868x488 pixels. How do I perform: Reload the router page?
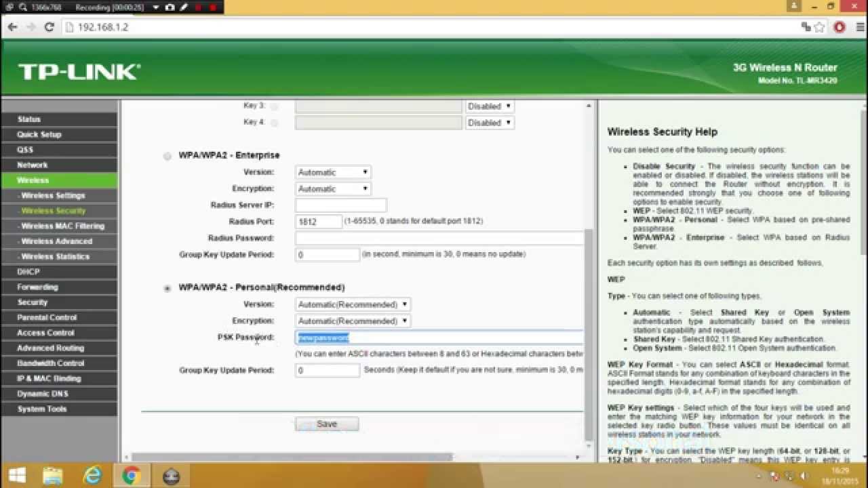tap(49, 27)
